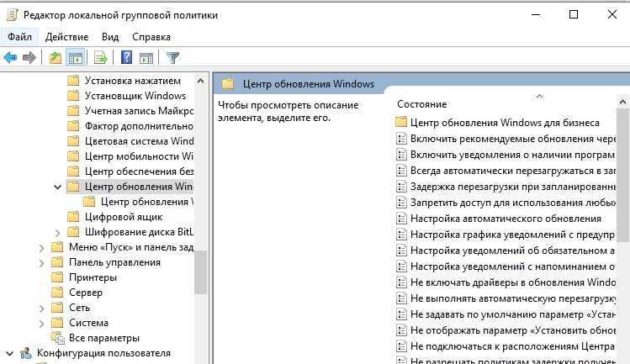The image size is (630, 364).
Task: Click the Filter funnel toolbar icon
Action: (172, 58)
